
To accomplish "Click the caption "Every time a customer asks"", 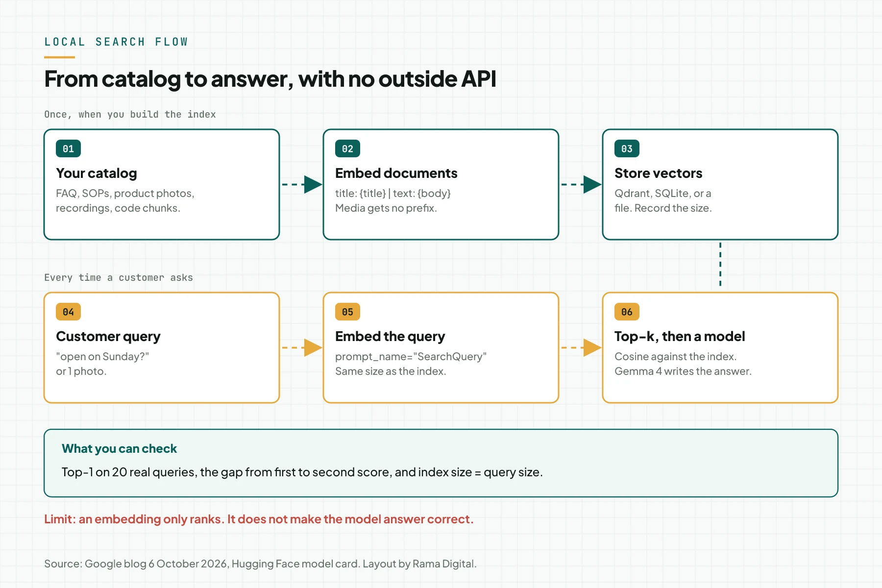I will (119, 277).
